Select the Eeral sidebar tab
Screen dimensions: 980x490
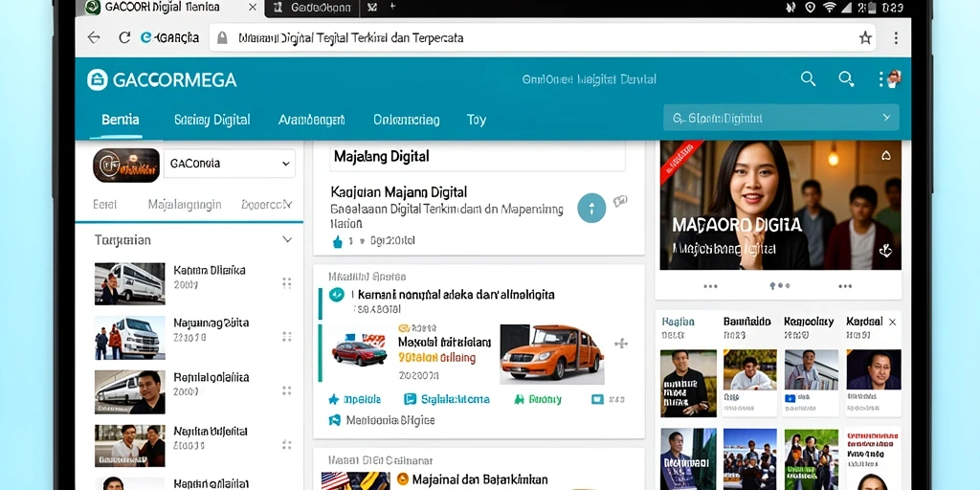(105, 205)
